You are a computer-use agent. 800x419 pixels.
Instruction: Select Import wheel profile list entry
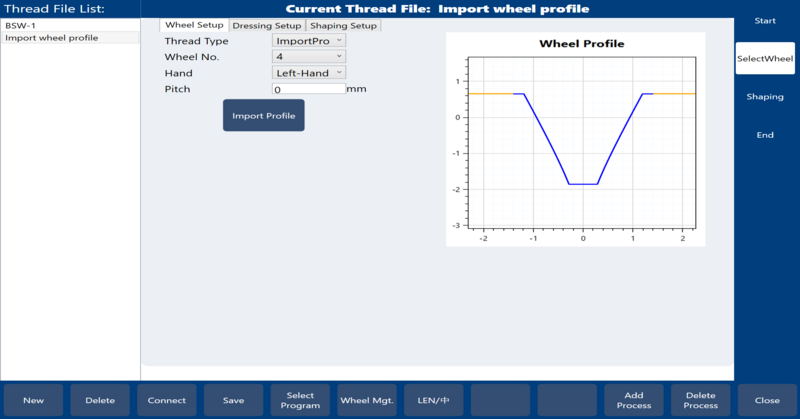pyautogui.click(x=70, y=38)
